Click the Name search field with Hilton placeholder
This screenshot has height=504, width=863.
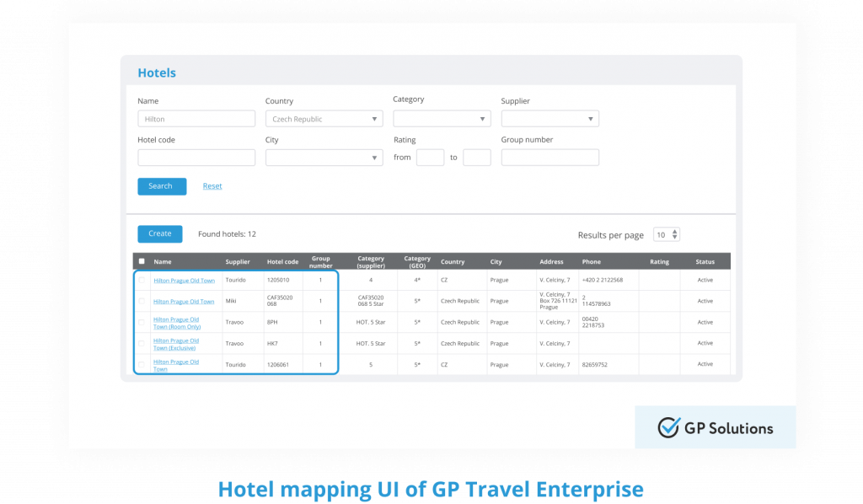point(196,118)
